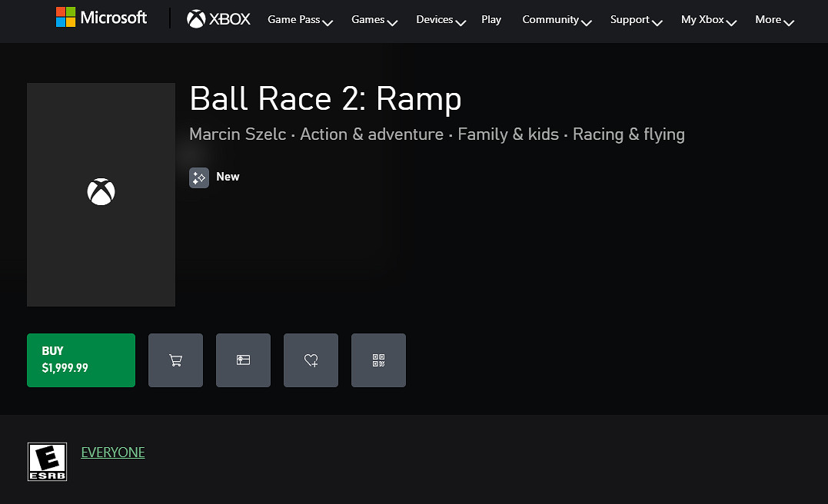Click the BUY $1,999.99 button
The width and height of the screenshot is (828, 504).
point(81,360)
